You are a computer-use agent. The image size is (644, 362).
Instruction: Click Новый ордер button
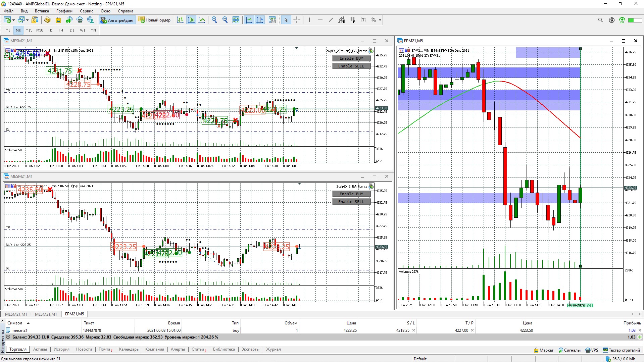point(155,20)
